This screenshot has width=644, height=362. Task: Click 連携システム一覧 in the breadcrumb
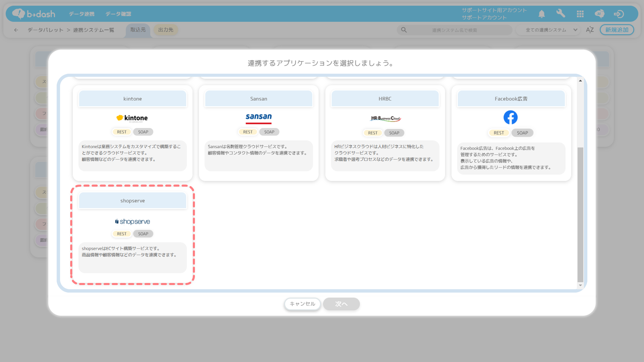pos(94,30)
